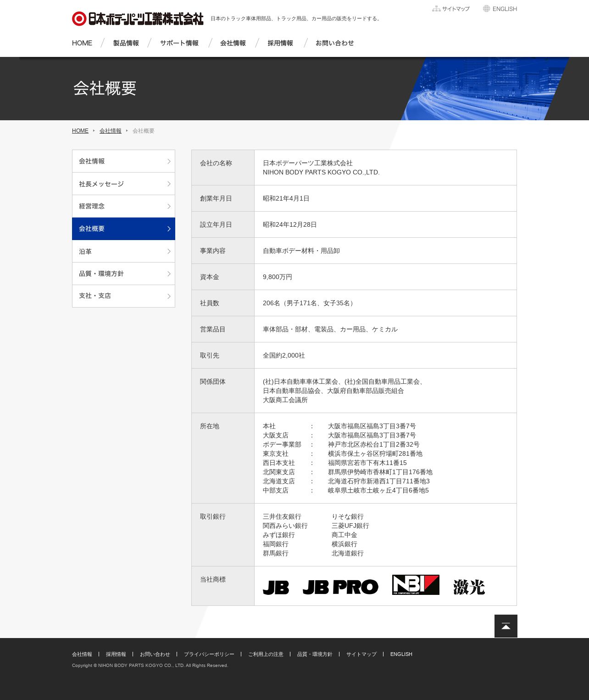Screen dimensions: 589x700
Task: Click the copyright notice text
Action: tap(150, 665)
